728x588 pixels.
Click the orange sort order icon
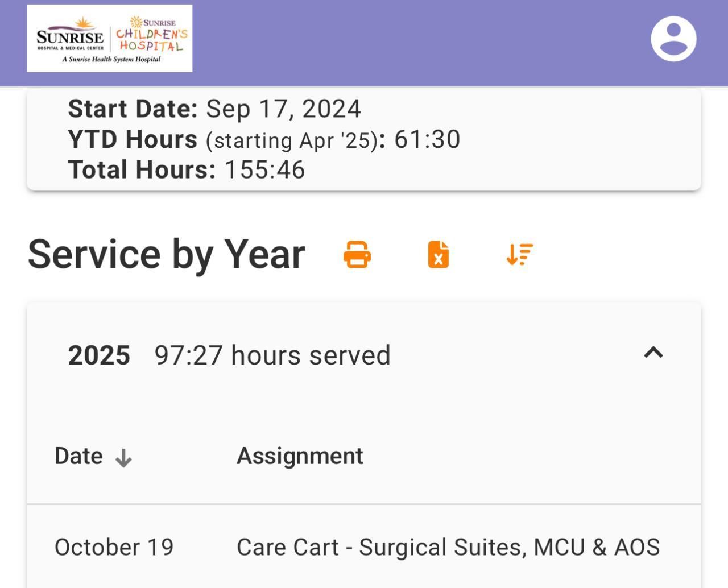click(x=519, y=254)
